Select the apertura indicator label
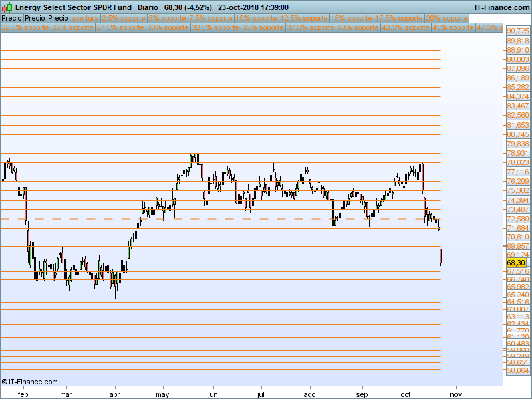 click(x=85, y=18)
